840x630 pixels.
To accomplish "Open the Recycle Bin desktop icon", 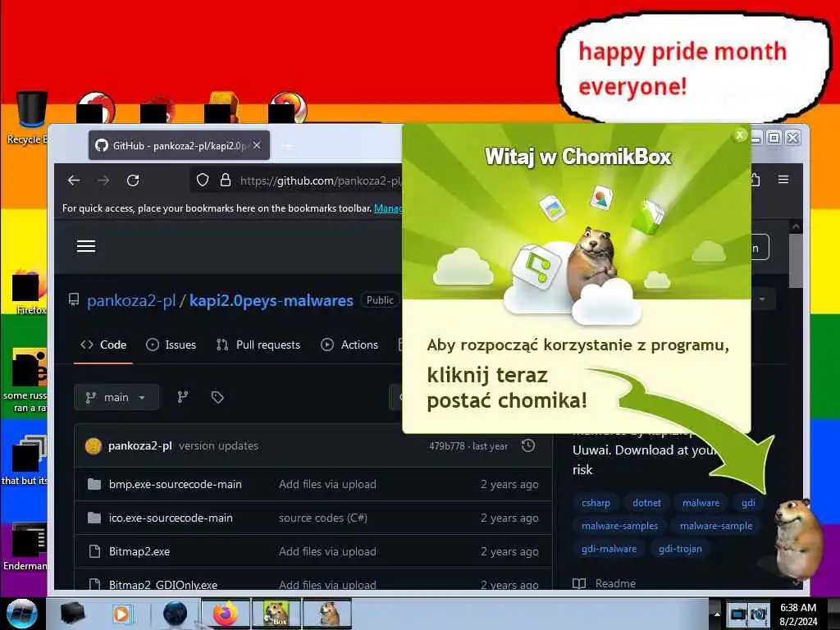I will [30, 118].
